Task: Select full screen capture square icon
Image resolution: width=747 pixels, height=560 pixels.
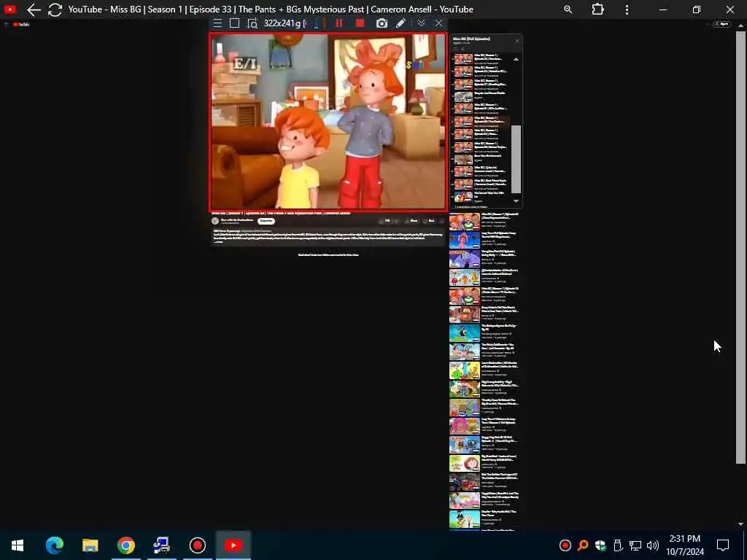Action: click(x=234, y=23)
